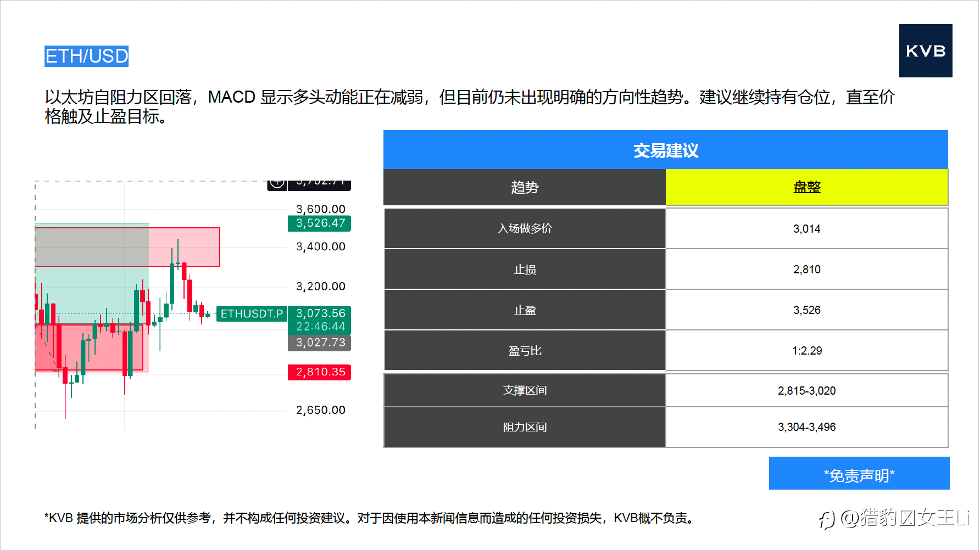Click the green 3,526.47 price label

click(320, 223)
